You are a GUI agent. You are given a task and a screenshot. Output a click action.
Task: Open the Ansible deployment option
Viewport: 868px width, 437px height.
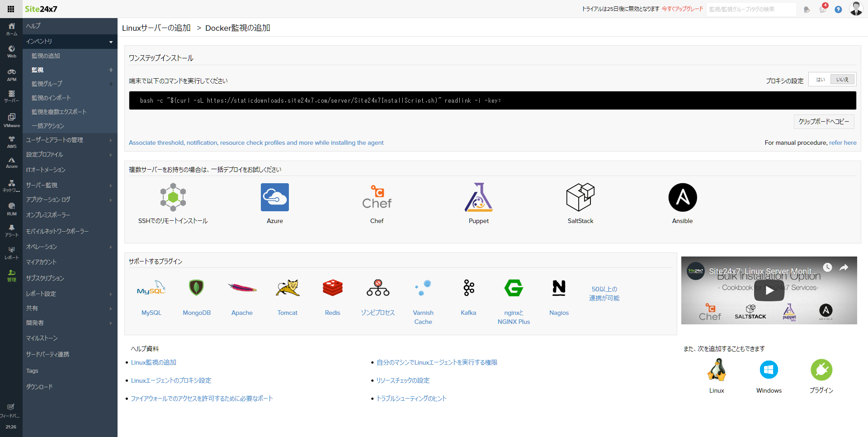click(682, 203)
